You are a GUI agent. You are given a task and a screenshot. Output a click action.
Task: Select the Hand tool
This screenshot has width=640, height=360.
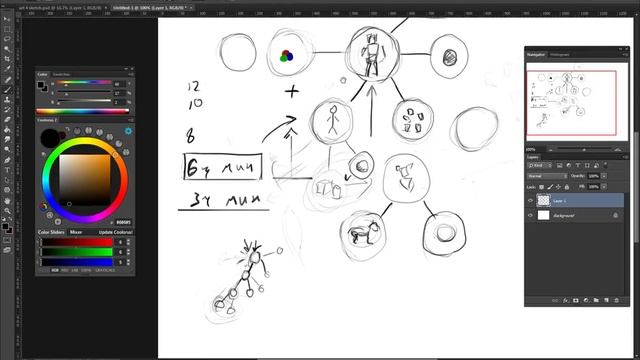pyautogui.click(x=7, y=200)
